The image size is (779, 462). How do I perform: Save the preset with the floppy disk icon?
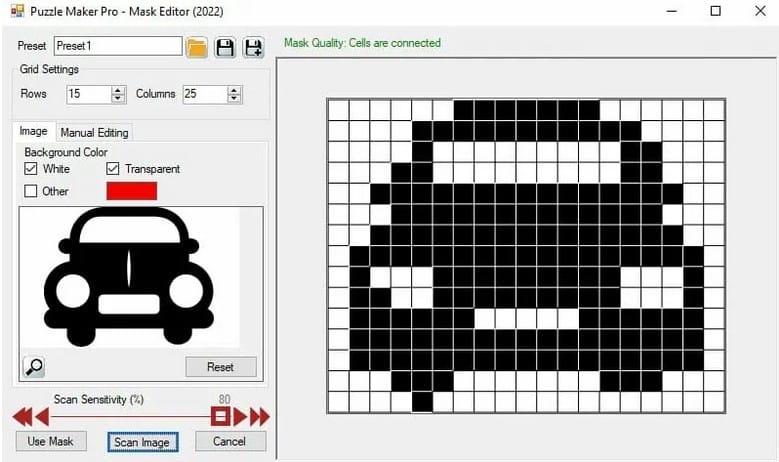pyautogui.click(x=225, y=46)
